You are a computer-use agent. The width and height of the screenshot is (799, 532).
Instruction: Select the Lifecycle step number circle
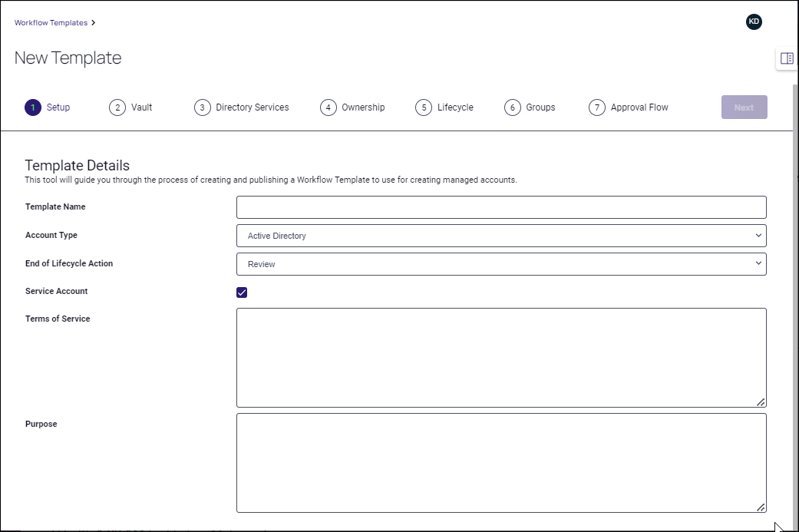click(424, 107)
